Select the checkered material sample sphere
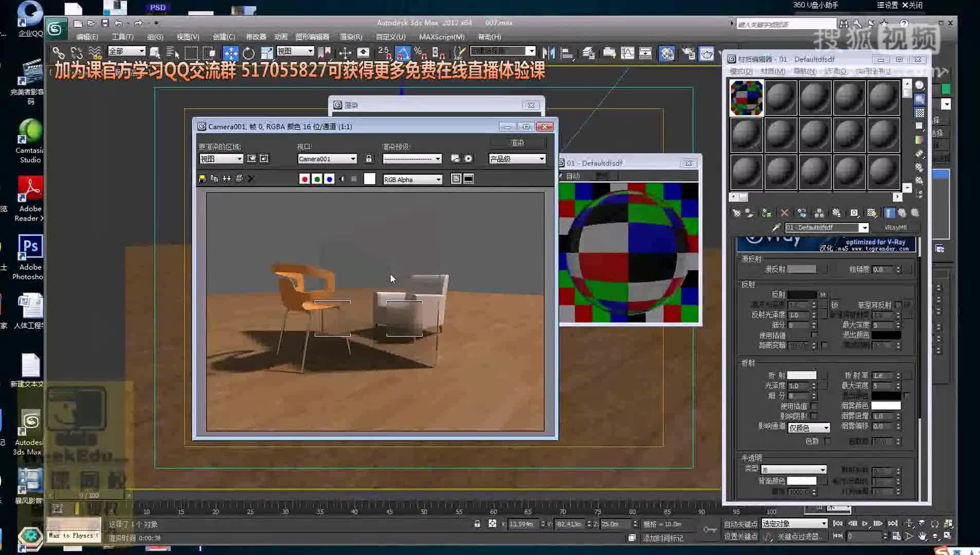The image size is (980, 555). click(746, 97)
